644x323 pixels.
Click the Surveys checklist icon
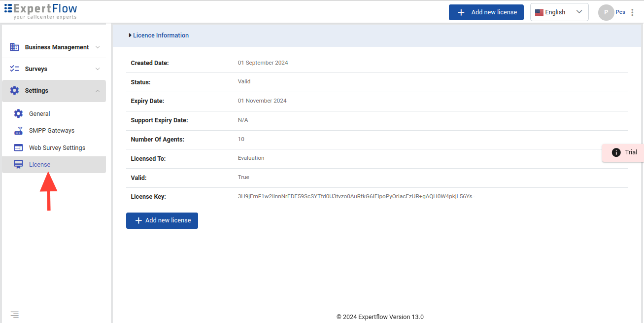15,69
